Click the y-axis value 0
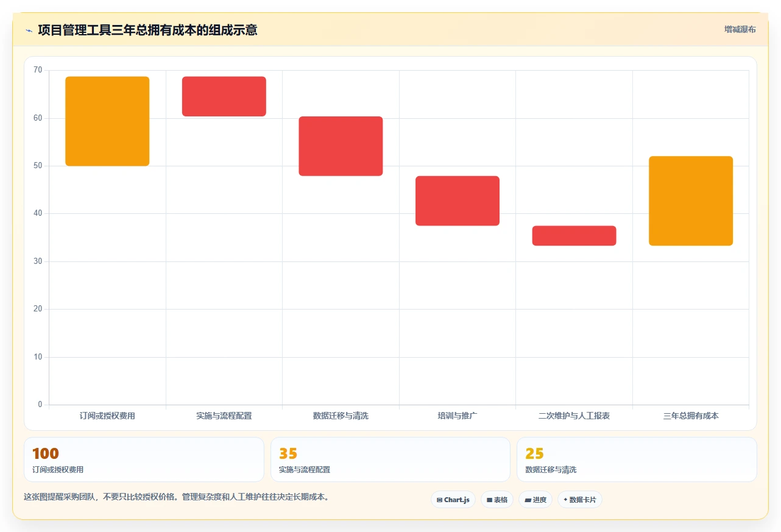This screenshot has width=781, height=532. 40,405
